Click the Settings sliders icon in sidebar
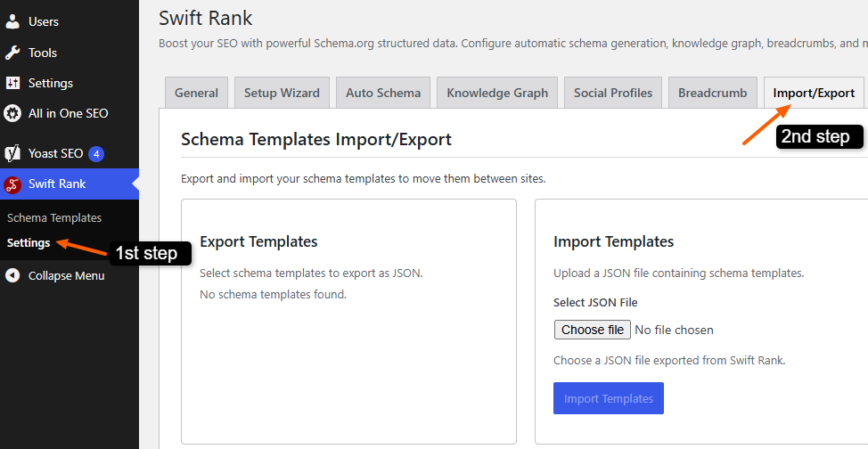Image resolution: width=868 pixels, height=449 pixels. pyautogui.click(x=12, y=83)
